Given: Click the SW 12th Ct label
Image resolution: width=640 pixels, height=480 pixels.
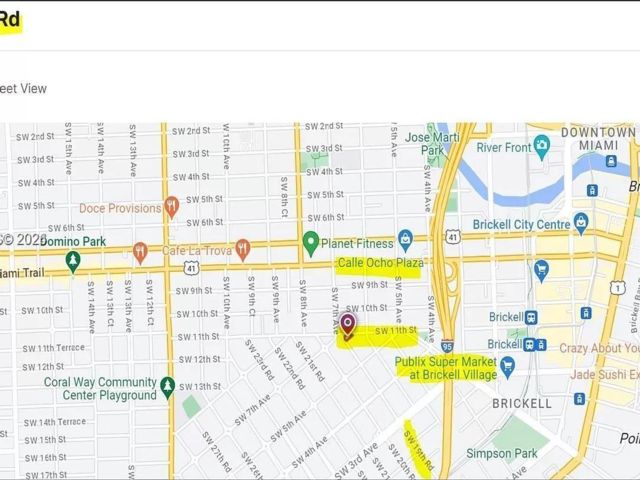Looking at the screenshot, I should (149, 302).
